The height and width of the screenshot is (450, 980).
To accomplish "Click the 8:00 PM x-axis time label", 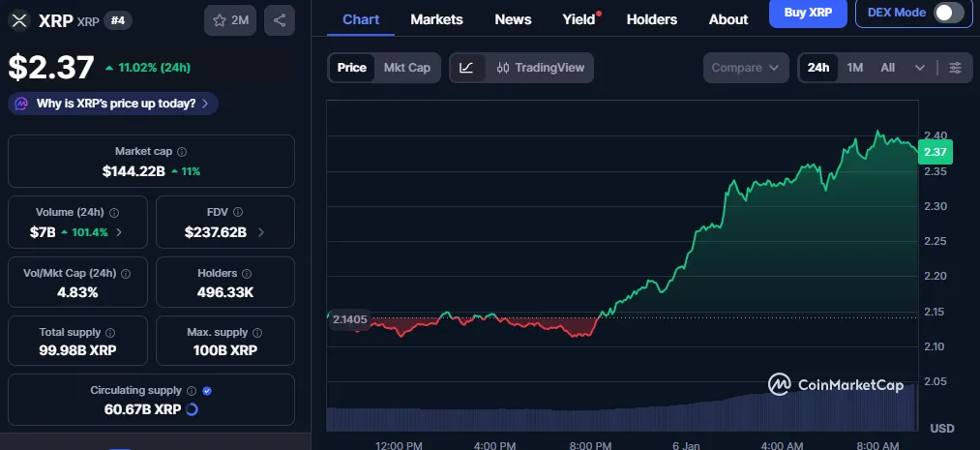I will 589,445.
